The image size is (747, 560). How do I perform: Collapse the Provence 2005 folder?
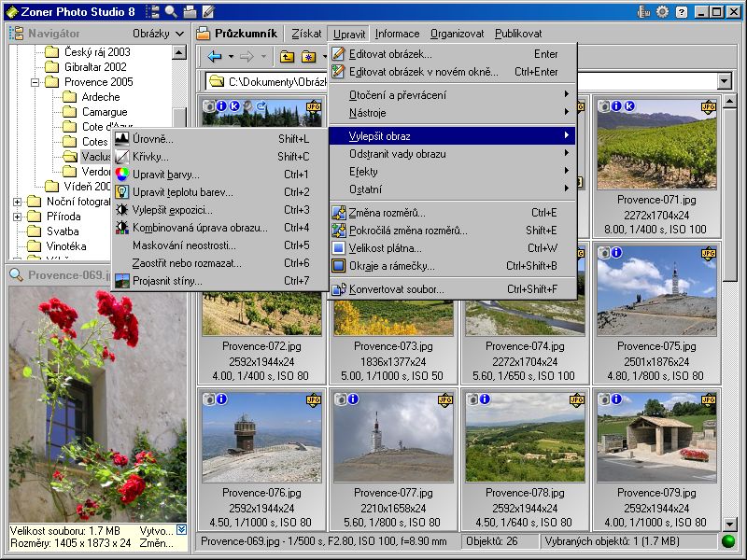tap(33, 82)
